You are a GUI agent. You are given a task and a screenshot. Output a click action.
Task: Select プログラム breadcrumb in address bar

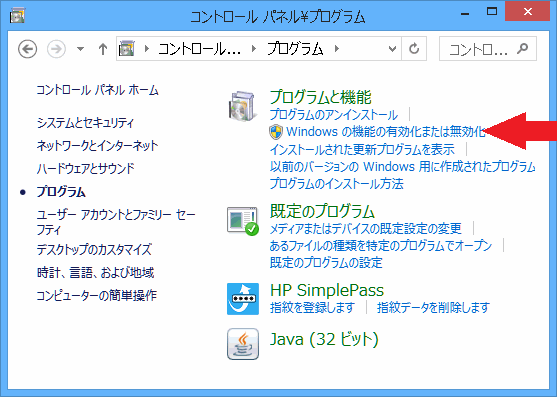(x=295, y=49)
